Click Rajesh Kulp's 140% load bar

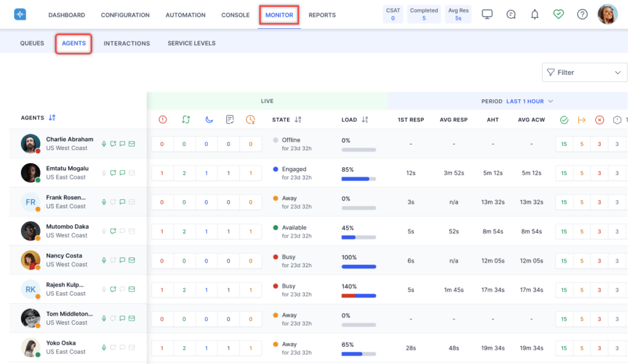[360, 295]
